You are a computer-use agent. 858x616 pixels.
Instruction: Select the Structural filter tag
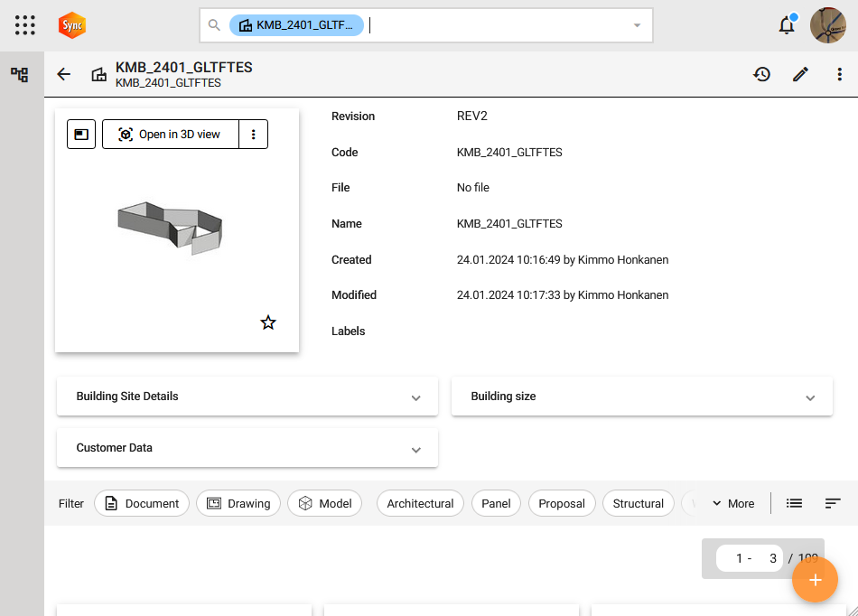tap(638, 504)
